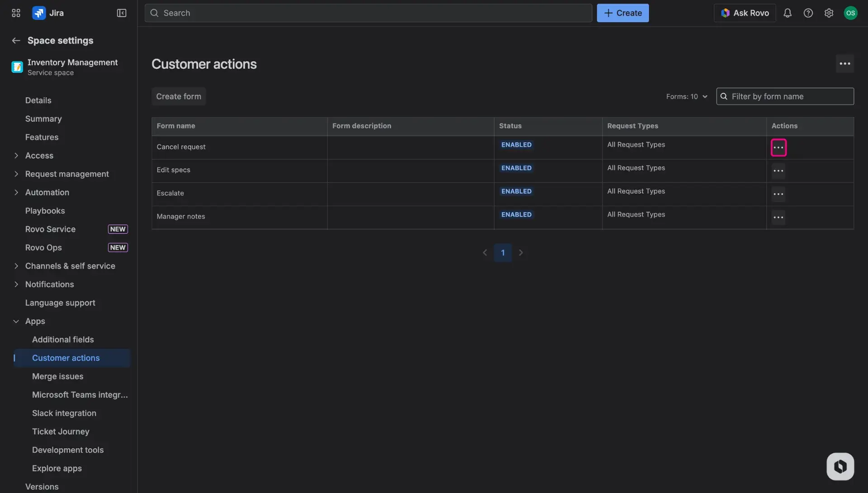Viewport: 868px width, 493px height.
Task: Open Jira settings gear
Action: tap(829, 13)
